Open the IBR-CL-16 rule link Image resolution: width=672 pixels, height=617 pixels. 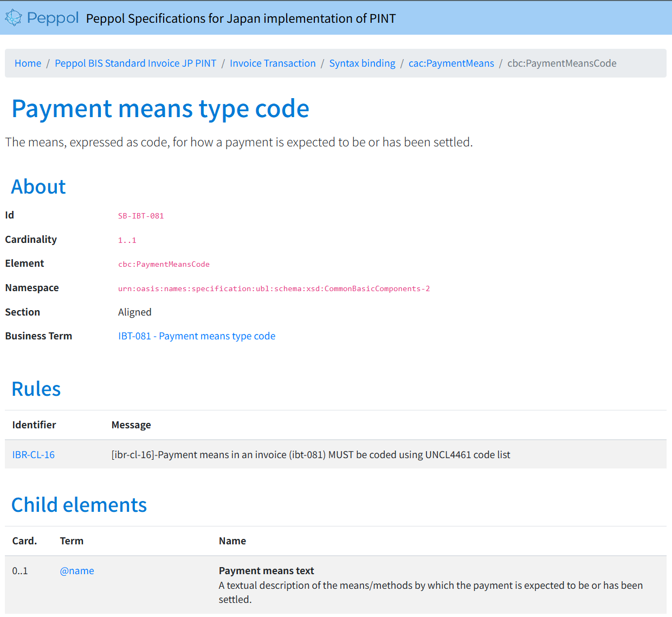point(34,455)
